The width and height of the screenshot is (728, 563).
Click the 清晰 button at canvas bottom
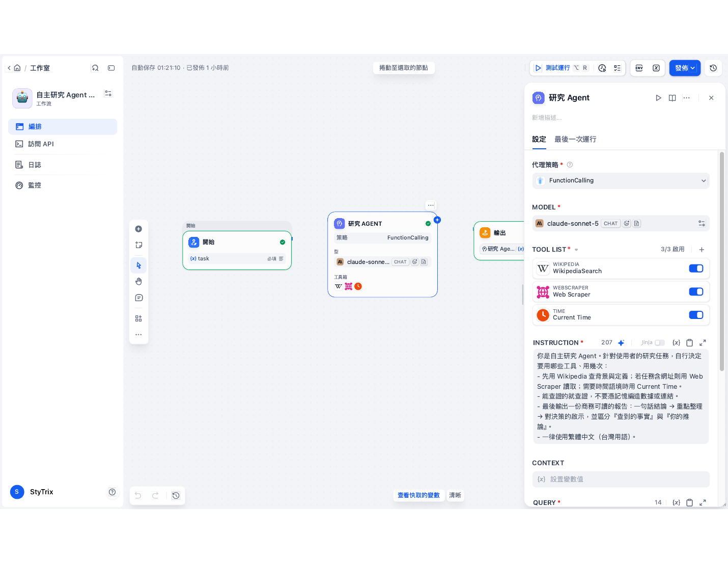455,495
